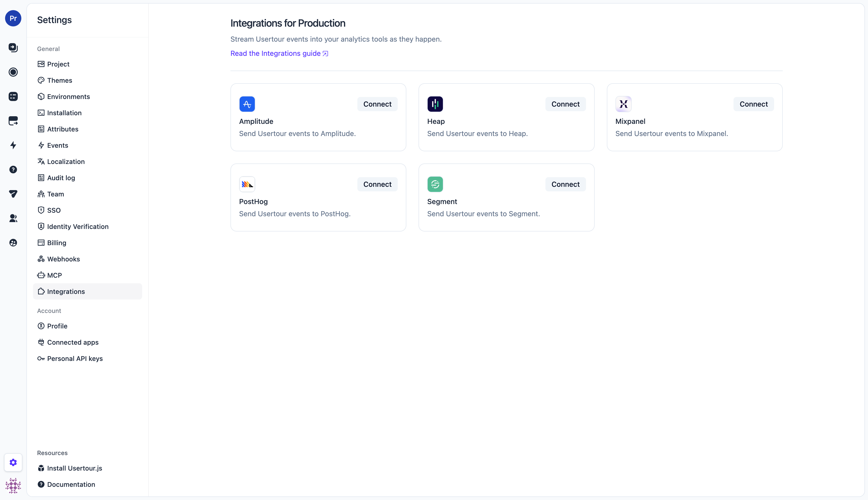Click the Segment logo icon
The image size is (868, 500).
point(435,184)
